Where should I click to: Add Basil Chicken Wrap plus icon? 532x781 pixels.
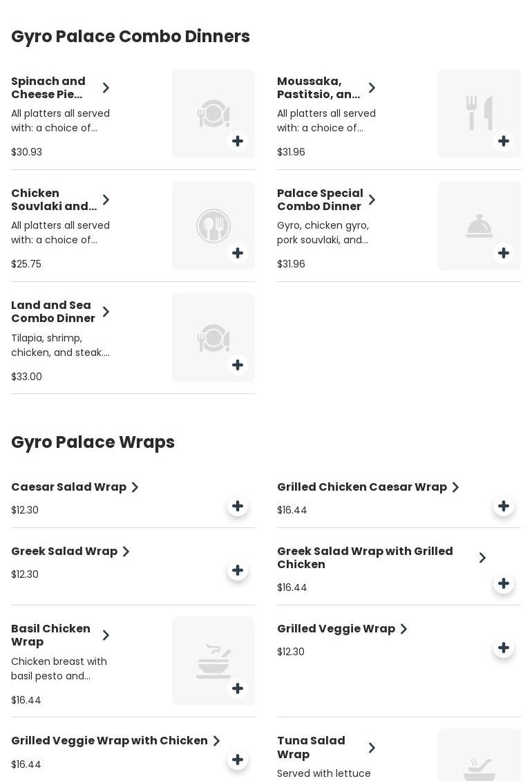pos(238,688)
